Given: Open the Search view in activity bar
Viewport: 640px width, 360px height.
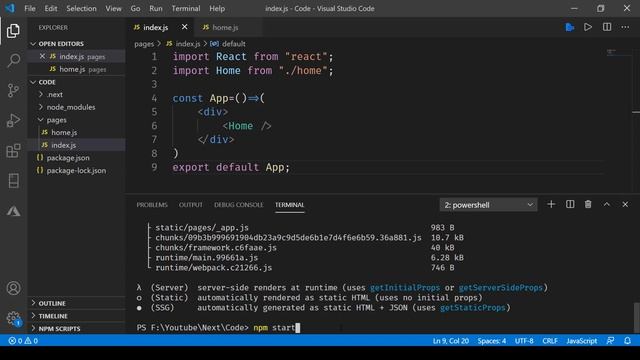Looking at the screenshot, I should [x=13, y=60].
